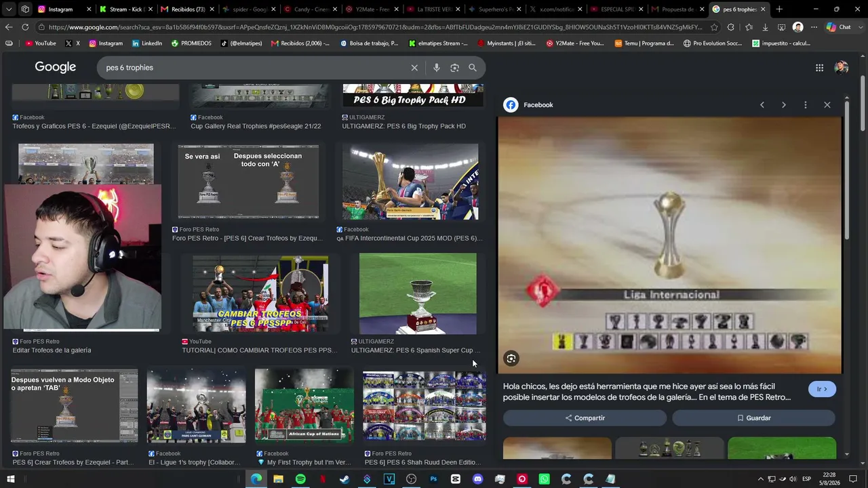This screenshot has height=488, width=868.
Task: Open the Google account profile picture
Action: [x=842, y=68]
